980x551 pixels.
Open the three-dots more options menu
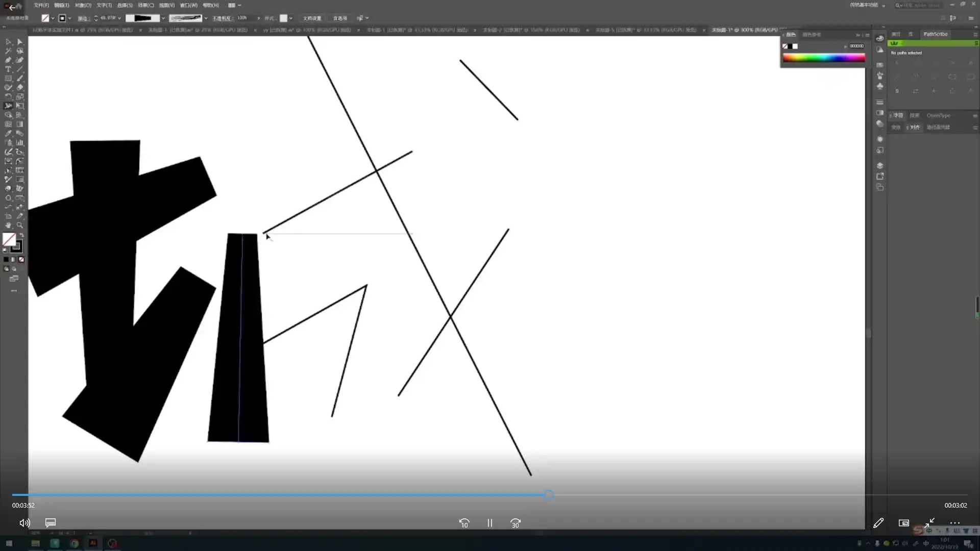(955, 523)
